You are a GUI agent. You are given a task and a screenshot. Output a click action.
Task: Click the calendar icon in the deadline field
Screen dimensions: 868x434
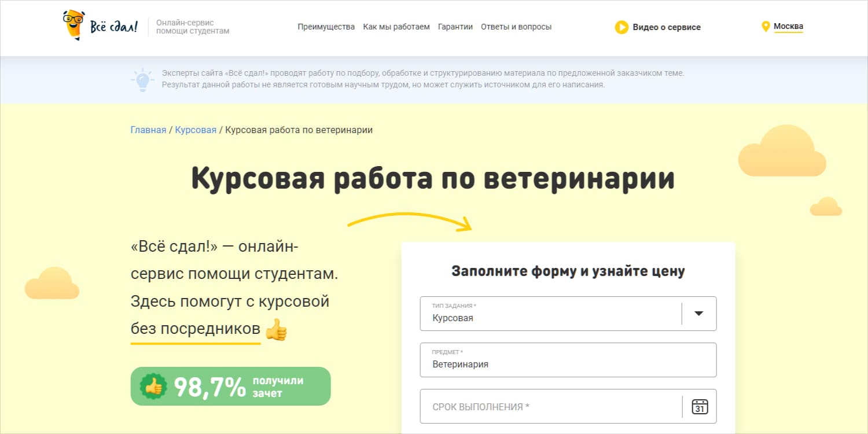click(700, 407)
